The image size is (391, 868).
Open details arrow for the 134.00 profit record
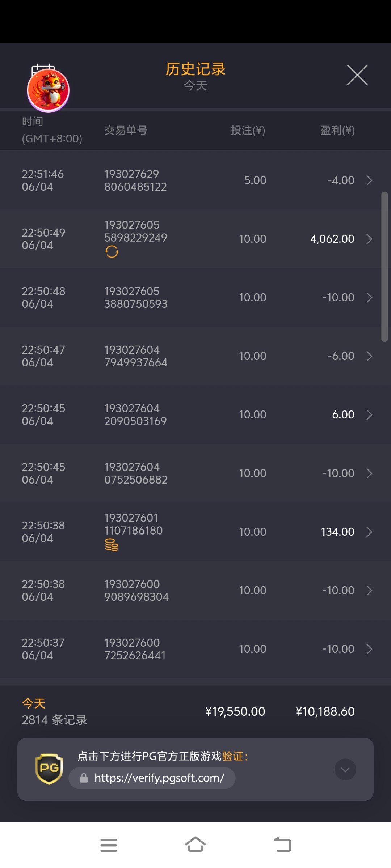pos(369,532)
